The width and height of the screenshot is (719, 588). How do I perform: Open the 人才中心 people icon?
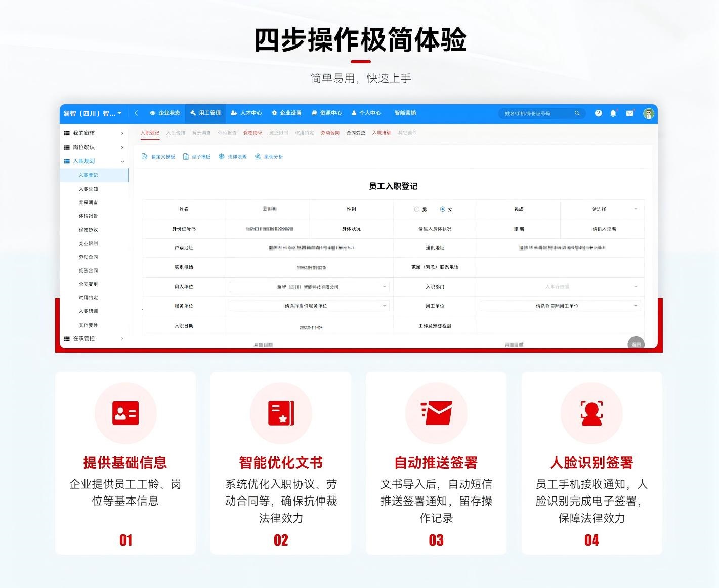pos(234,113)
